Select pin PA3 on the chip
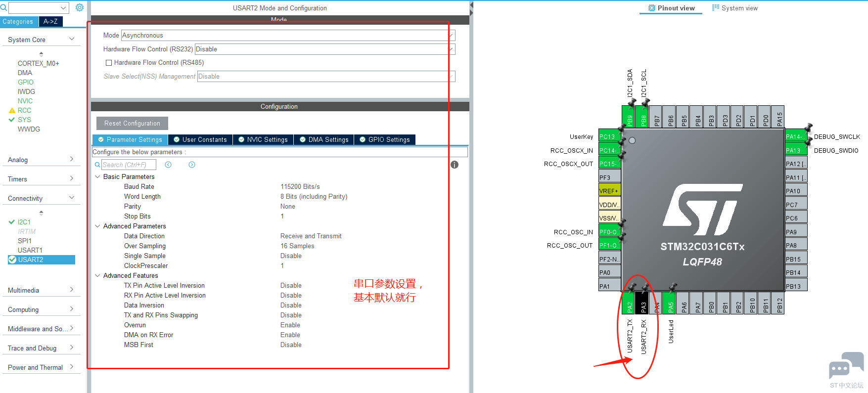 click(x=643, y=303)
